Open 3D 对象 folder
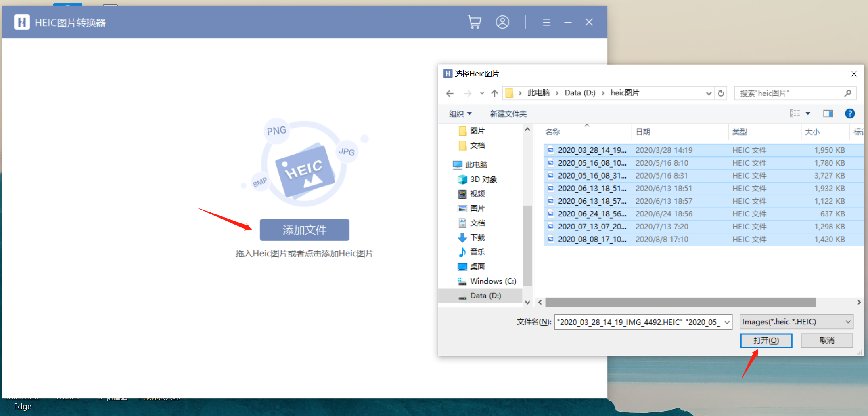Screen dimensions: 868x416 click(x=477, y=179)
